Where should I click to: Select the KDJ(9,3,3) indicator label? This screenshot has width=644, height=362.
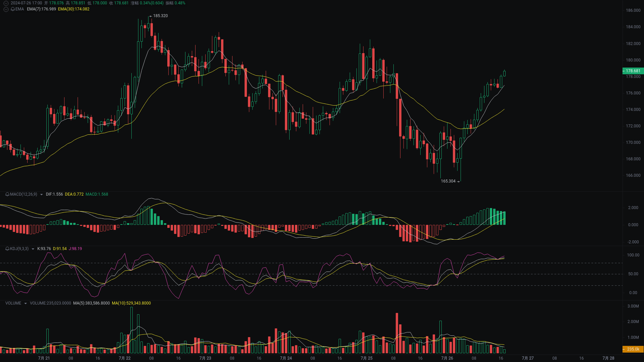click(19, 249)
